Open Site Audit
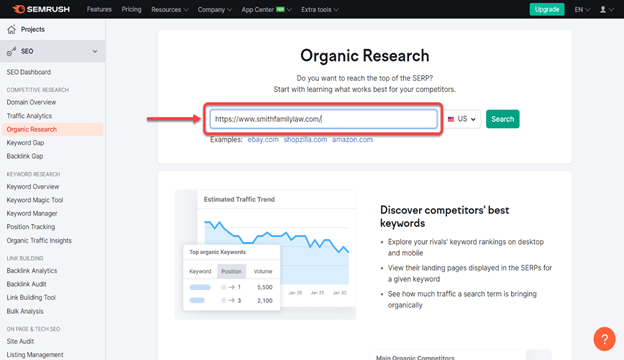 pos(20,341)
